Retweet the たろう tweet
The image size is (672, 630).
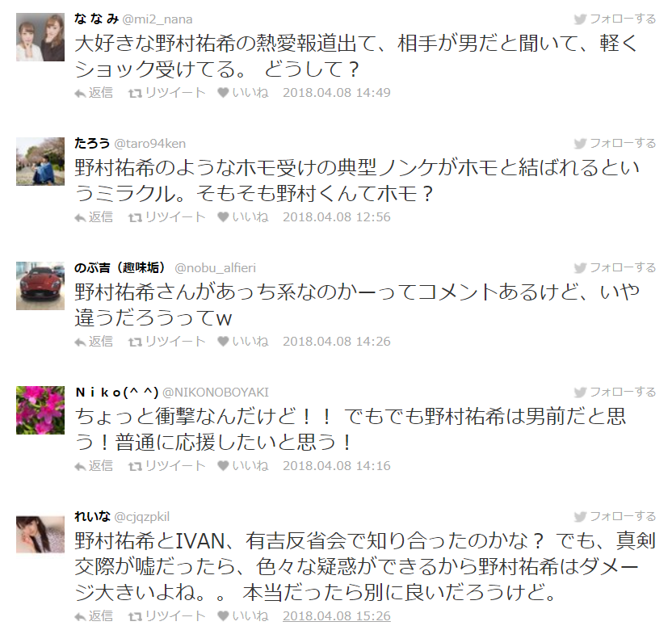[x=167, y=216]
